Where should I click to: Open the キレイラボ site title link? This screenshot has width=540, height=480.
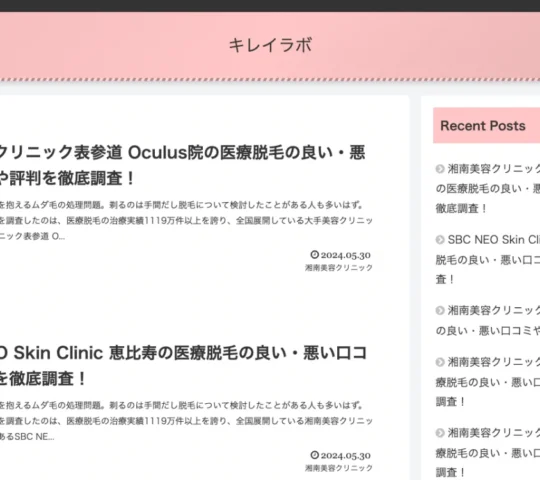point(270,45)
